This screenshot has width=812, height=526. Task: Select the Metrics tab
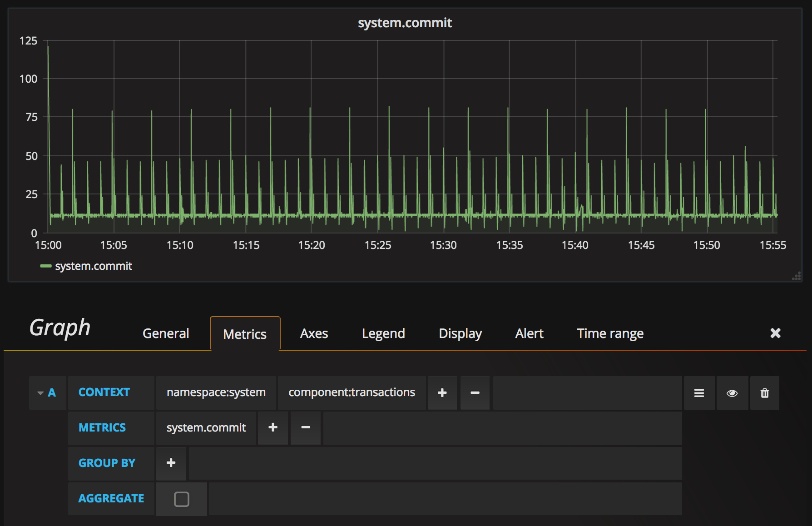tap(245, 334)
